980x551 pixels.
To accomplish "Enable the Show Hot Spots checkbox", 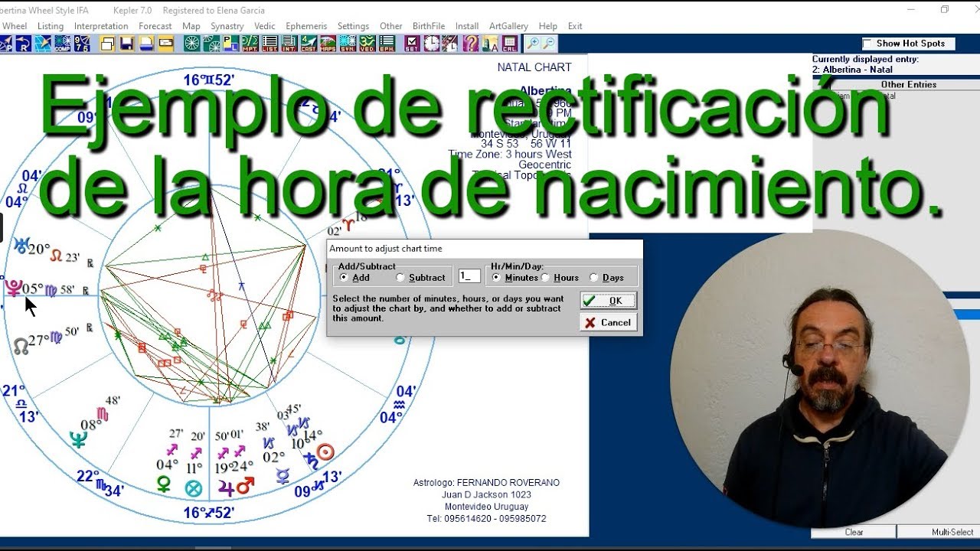I will pos(867,44).
